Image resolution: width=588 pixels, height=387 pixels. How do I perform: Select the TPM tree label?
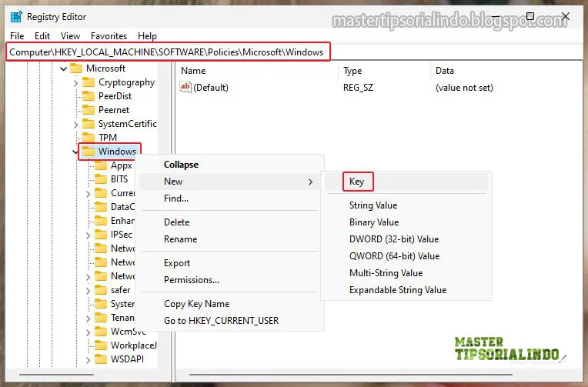[108, 137]
